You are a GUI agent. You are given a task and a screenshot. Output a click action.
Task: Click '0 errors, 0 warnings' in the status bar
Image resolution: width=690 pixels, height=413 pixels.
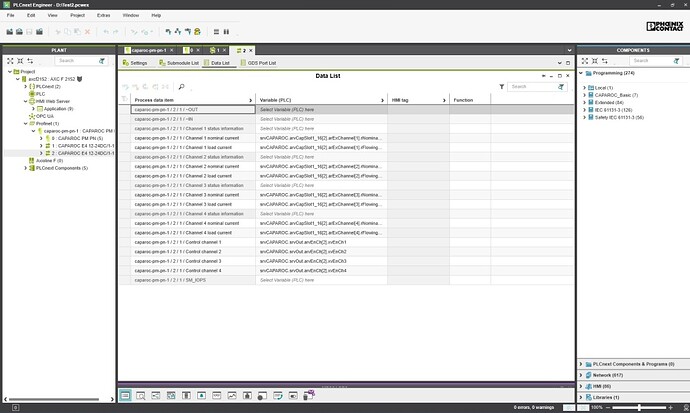533,408
